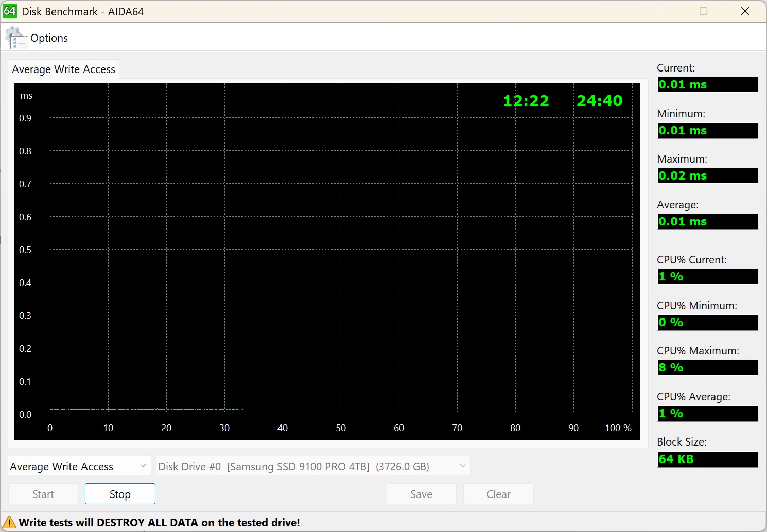
Task: Click the '50' x-axis label
Action: [341, 428]
